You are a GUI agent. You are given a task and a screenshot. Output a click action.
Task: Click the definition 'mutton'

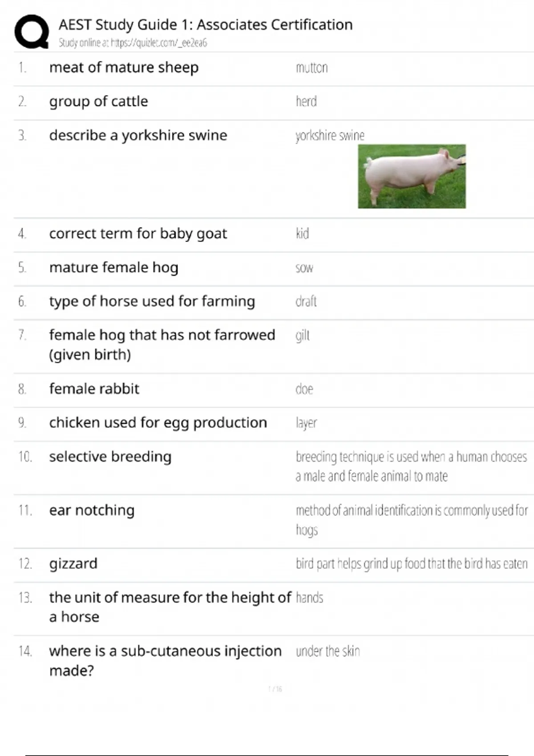pyautogui.click(x=311, y=68)
